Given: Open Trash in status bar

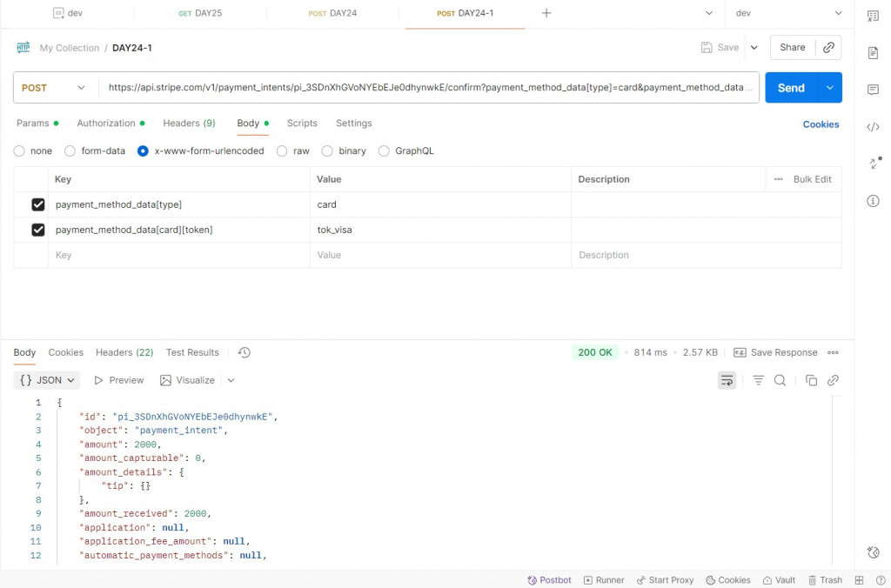Looking at the screenshot, I should (825, 580).
